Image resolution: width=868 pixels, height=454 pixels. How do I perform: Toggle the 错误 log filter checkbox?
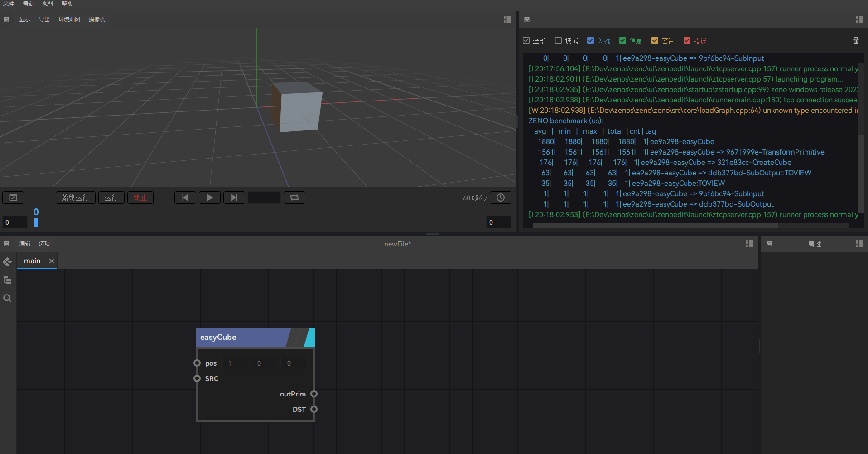[687, 41]
